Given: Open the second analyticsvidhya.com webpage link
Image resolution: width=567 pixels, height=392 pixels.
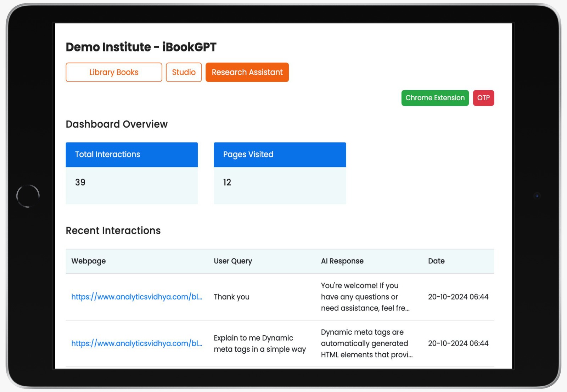Looking at the screenshot, I should 137,343.
